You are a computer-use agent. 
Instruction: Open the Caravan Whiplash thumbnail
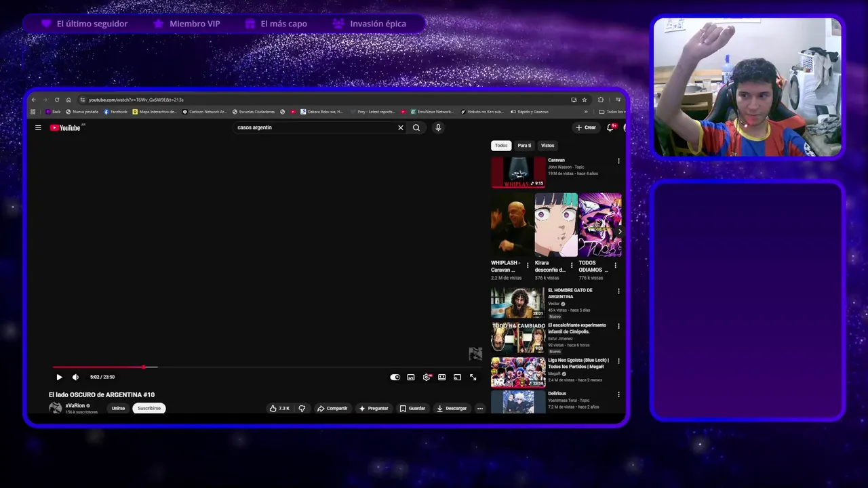click(x=518, y=172)
